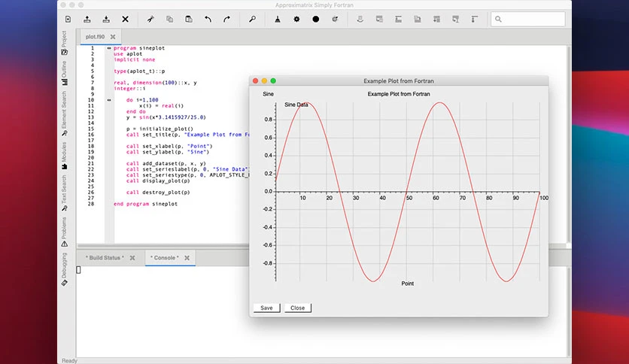Image resolution: width=629 pixels, height=364 pixels.
Task: Click 'call add_dataset(p, x, y)' line
Action: pyautogui.click(x=166, y=163)
